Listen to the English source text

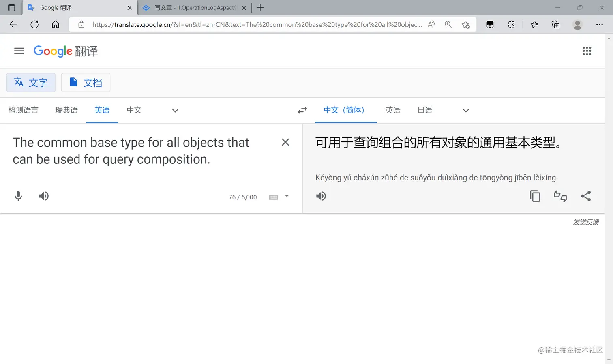(x=44, y=196)
